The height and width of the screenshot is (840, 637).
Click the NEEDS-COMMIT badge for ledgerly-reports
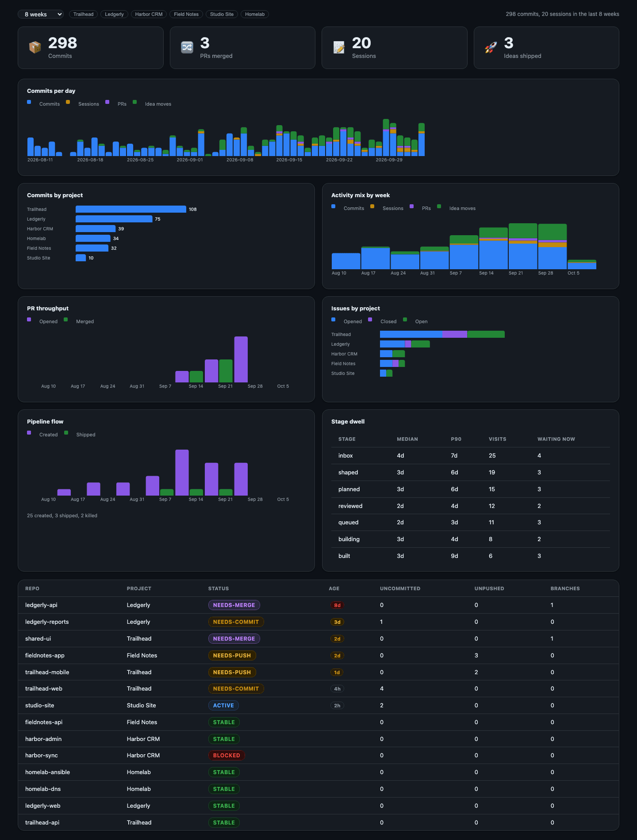(x=236, y=622)
